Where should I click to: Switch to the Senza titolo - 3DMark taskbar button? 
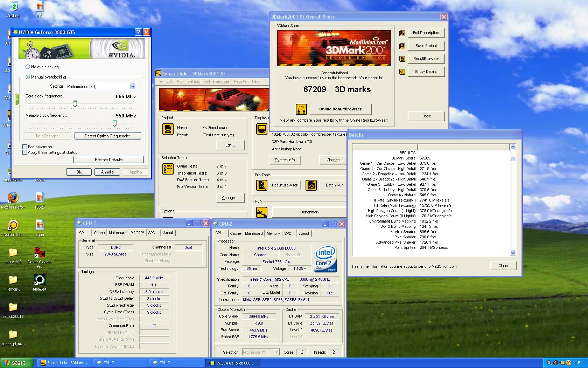pos(65,363)
